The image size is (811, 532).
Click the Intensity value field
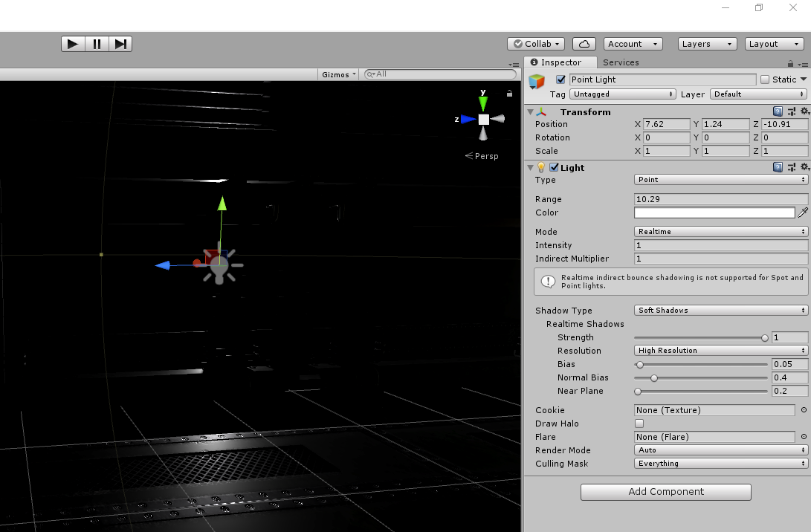(721, 245)
